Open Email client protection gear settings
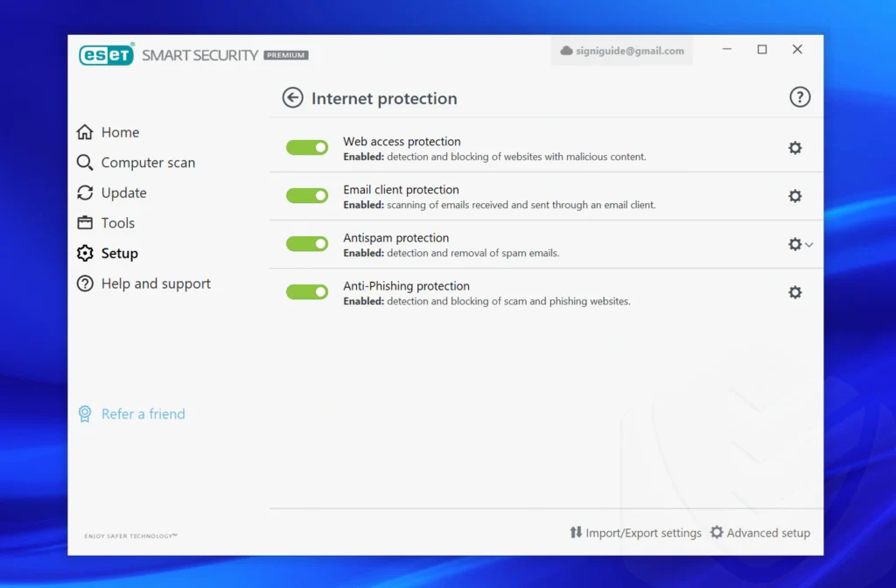The image size is (896, 588). tap(794, 196)
